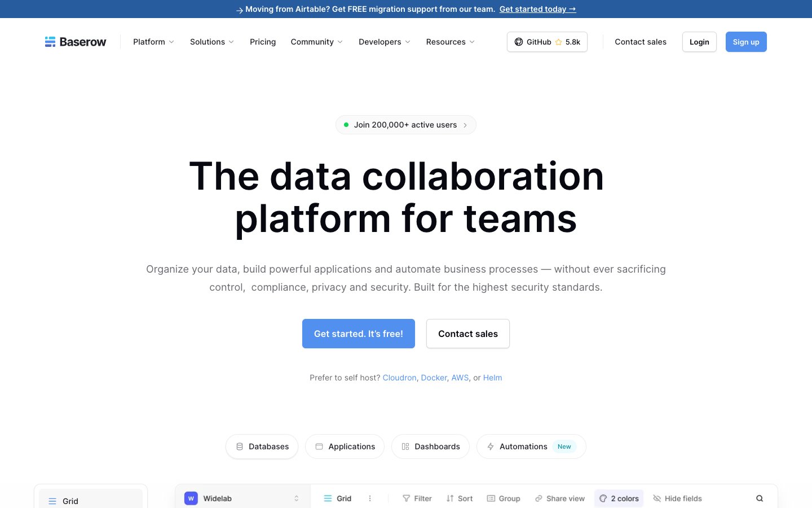The width and height of the screenshot is (812, 508).
Task: Expand the Resources menu
Action: tap(451, 42)
